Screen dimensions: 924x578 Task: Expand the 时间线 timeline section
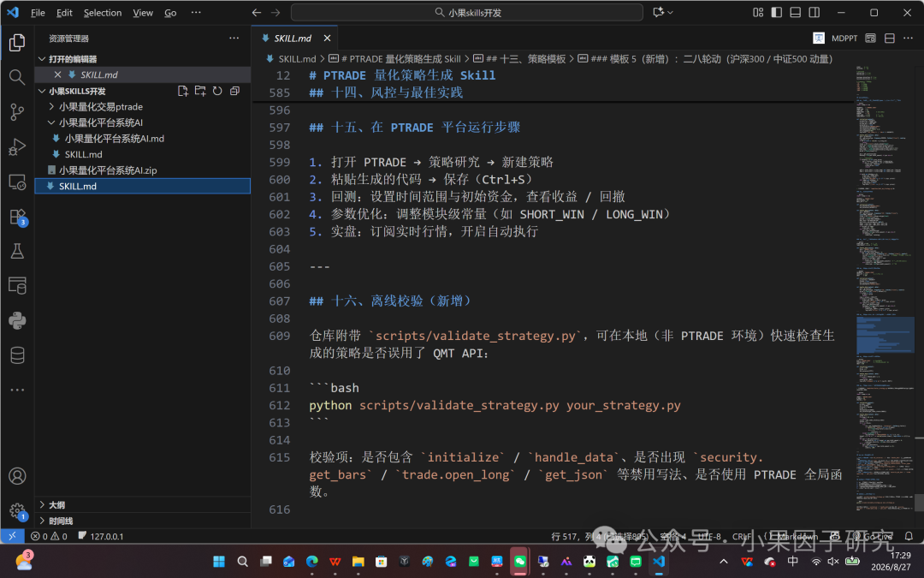tap(42, 521)
